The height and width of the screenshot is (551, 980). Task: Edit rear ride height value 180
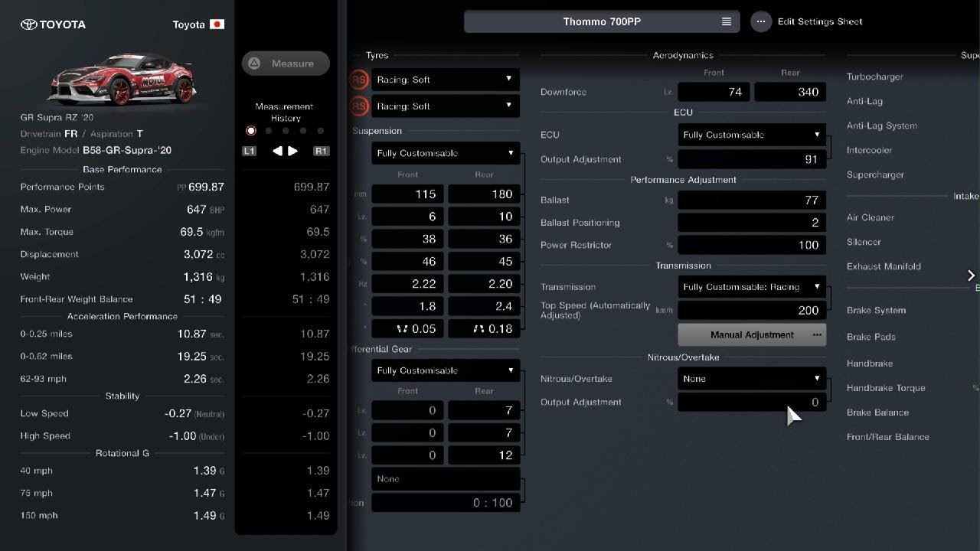coord(484,194)
